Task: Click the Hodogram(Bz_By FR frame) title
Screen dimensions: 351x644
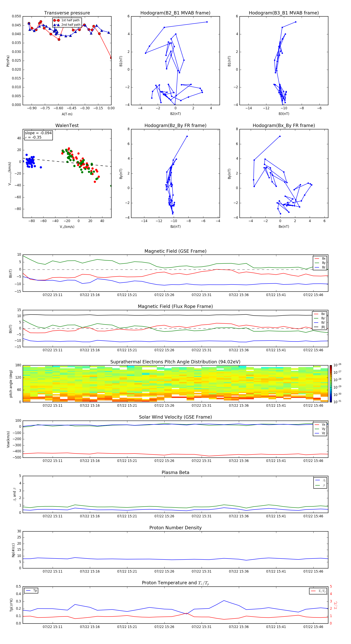Action: (175, 125)
